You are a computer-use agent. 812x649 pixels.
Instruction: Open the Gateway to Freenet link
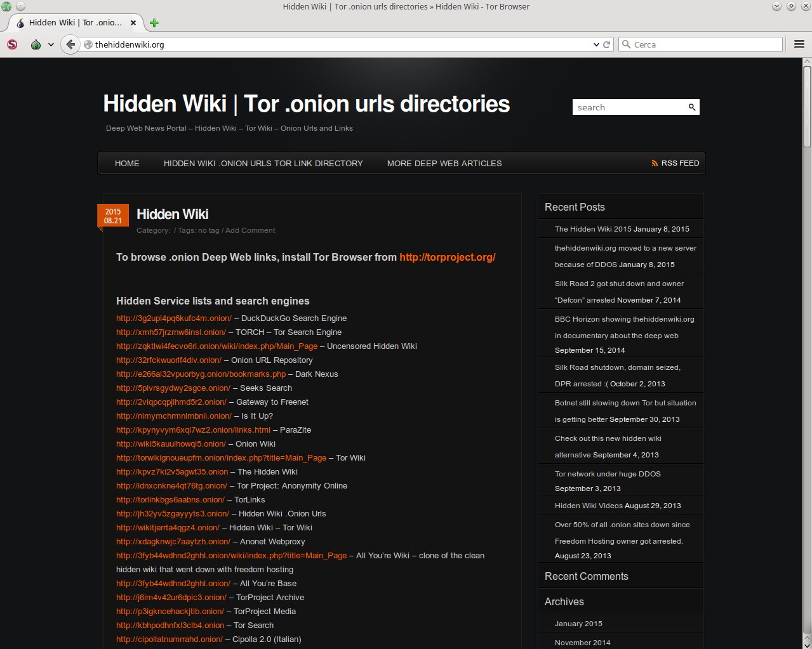pos(171,402)
